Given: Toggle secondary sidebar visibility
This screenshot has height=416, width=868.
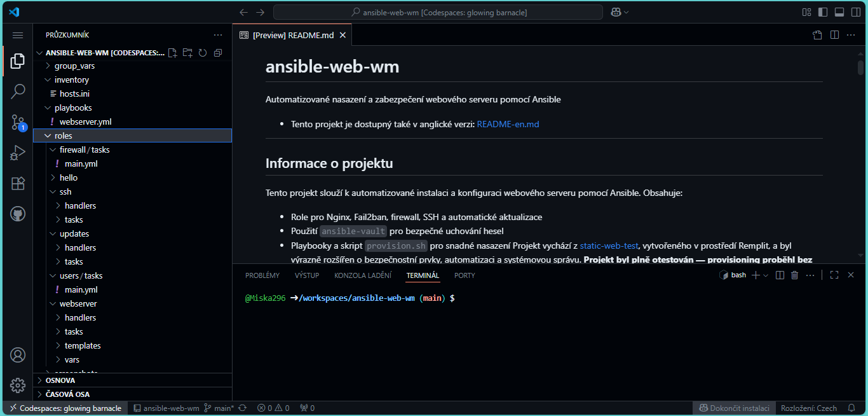Looking at the screenshot, I should (856, 12).
